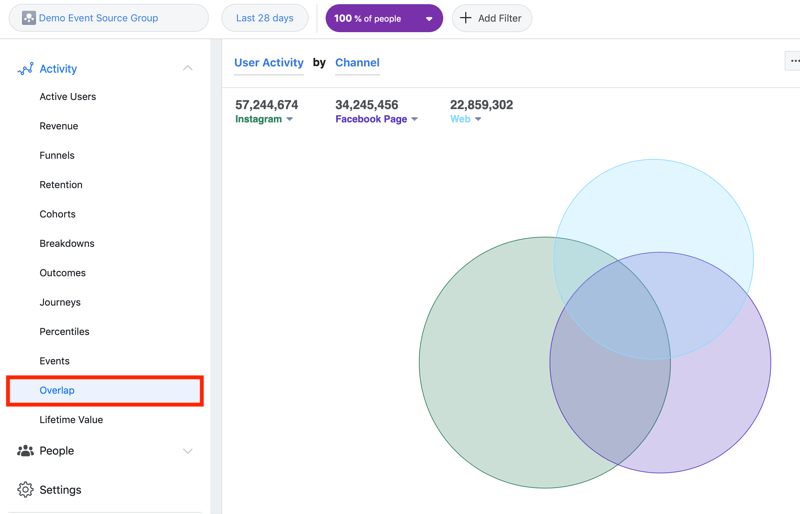Image resolution: width=800 pixels, height=514 pixels.
Task: Expand the People section chevron
Action: pos(188,451)
